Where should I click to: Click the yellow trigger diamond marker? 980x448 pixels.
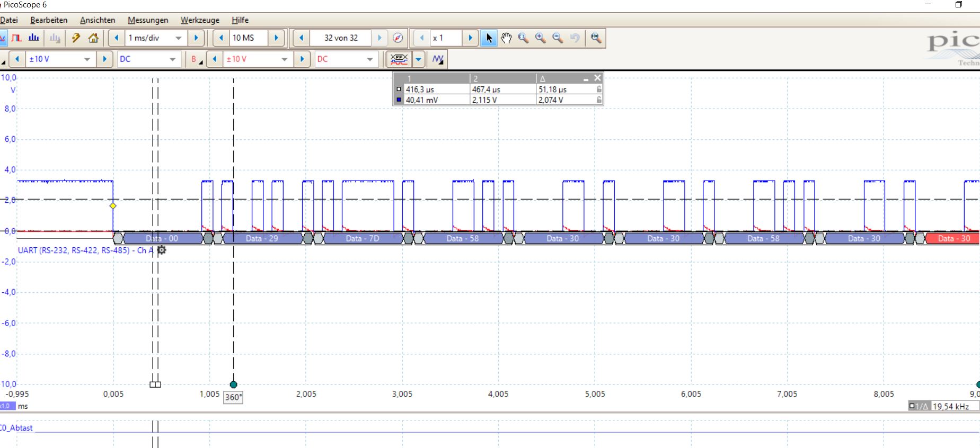pos(113,205)
